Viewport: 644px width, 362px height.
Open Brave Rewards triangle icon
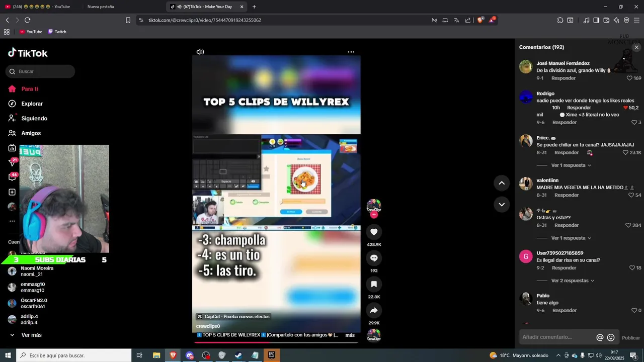[493, 20]
